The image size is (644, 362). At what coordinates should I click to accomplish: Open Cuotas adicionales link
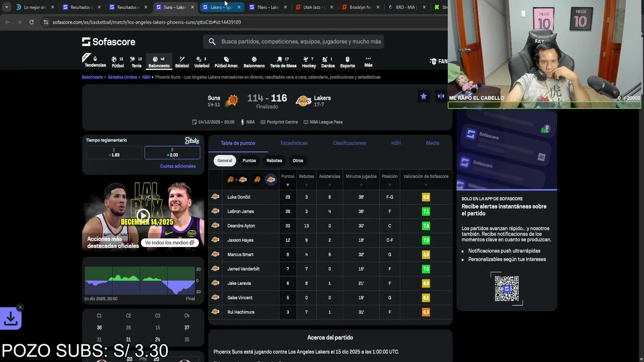coord(178,166)
